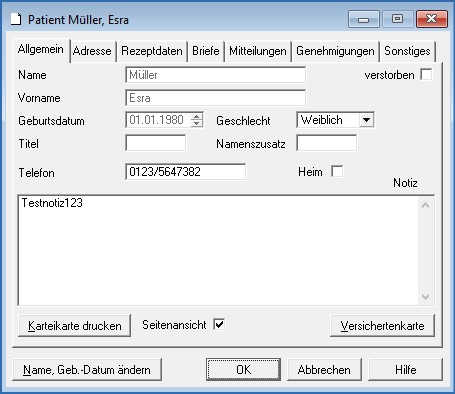
Task: Click the Testnotiz123 note text
Action: click(x=52, y=203)
